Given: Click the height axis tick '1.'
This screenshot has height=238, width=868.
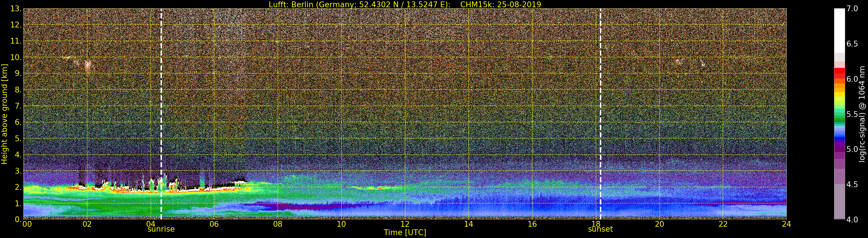Looking at the screenshot, I should (x=18, y=203).
